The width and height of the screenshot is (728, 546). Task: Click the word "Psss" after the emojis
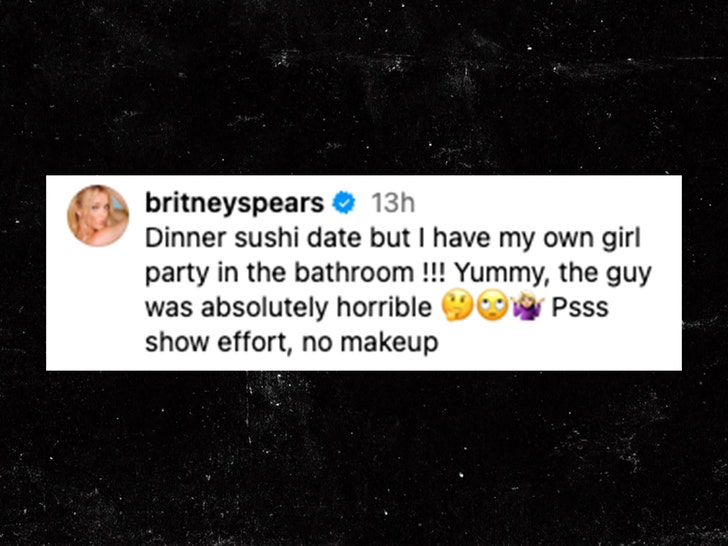(x=580, y=307)
